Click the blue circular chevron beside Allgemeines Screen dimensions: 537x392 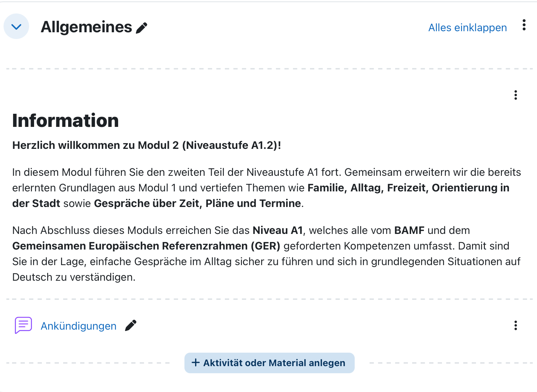(x=16, y=26)
